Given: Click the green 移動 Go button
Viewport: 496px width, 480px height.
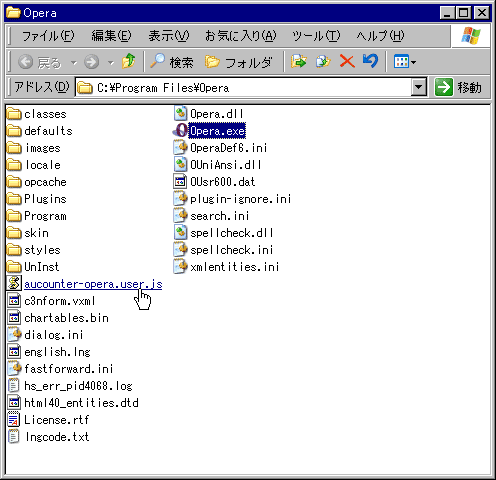Looking at the screenshot, I should (459, 88).
